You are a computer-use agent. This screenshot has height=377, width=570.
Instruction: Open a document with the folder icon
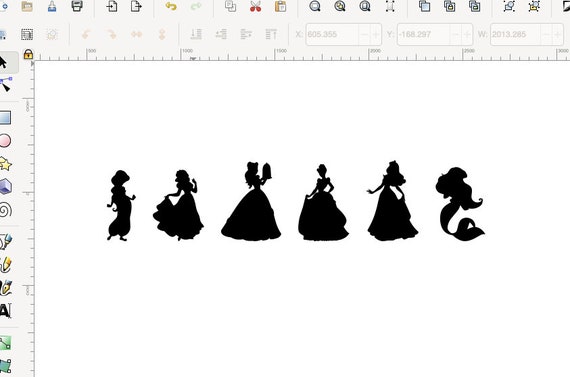(x=27, y=6)
